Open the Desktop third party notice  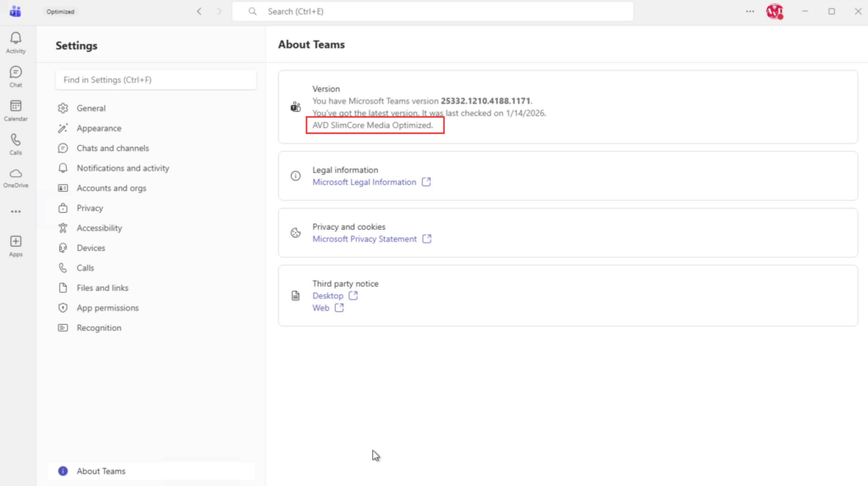click(328, 296)
